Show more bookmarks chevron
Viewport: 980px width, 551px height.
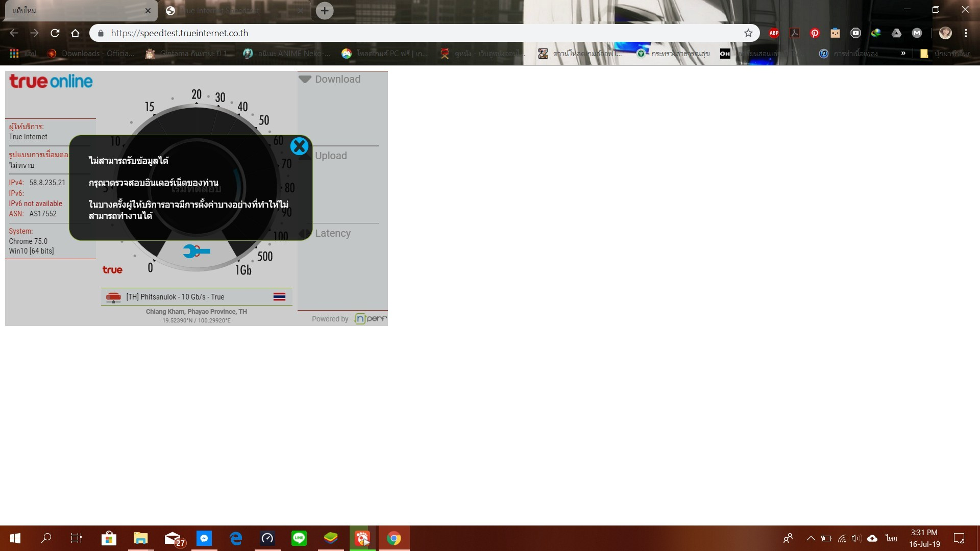(903, 53)
